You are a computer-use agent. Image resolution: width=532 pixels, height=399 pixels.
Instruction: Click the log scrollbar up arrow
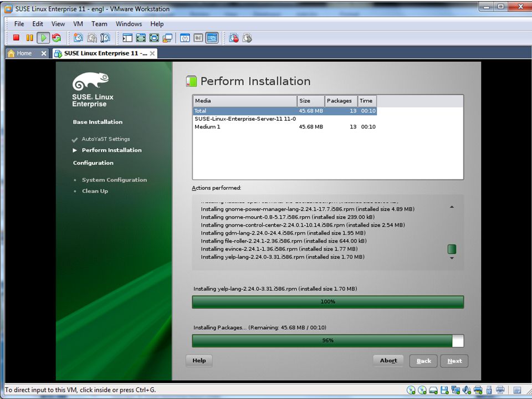[452, 207]
